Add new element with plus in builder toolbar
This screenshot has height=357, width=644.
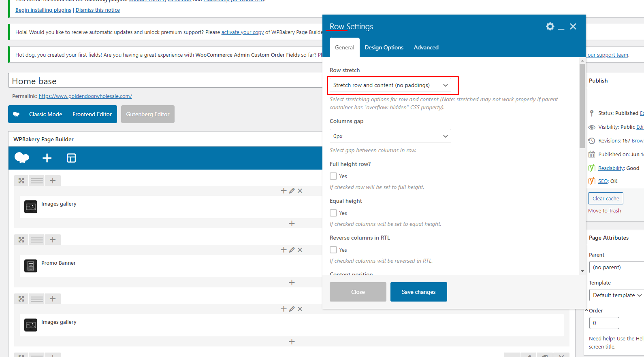pyautogui.click(x=47, y=158)
